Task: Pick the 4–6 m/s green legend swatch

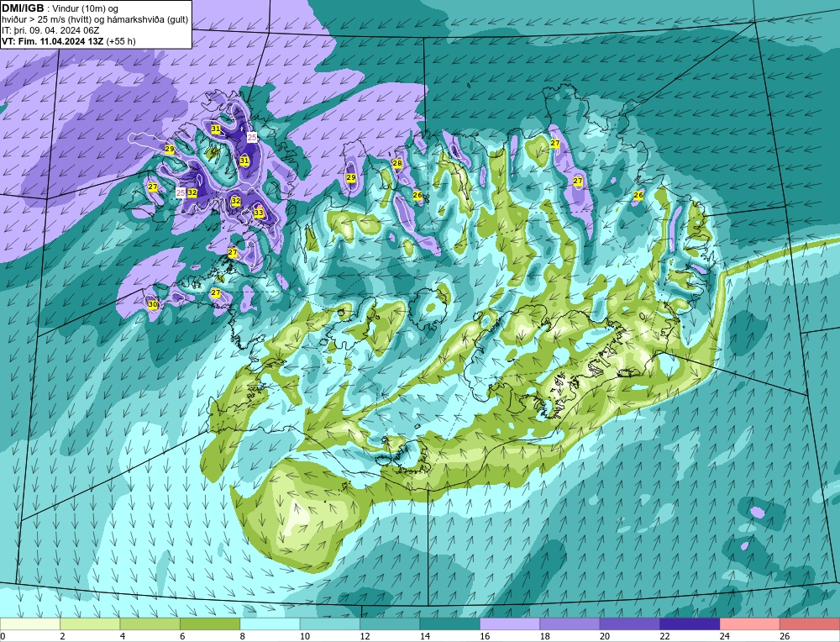Action: (x=150, y=624)
